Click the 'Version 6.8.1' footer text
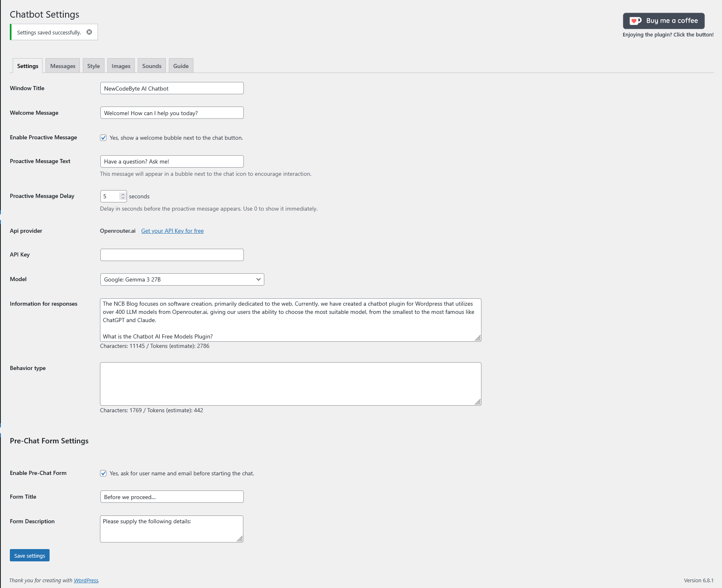Screen dimensions: 722x588 [699, 580]
